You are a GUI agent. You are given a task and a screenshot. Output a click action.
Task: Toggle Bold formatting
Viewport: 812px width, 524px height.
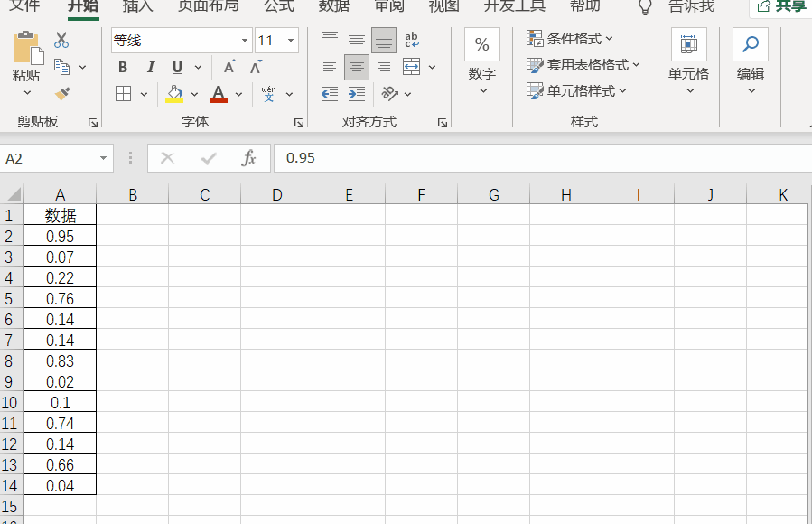click(123, 68)
